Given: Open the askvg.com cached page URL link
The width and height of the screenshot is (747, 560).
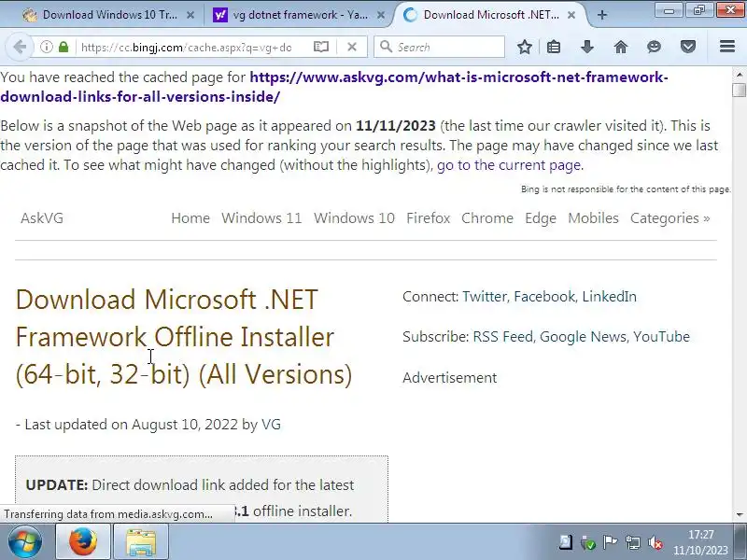Looking at the screenshot, I should point(334,87).
